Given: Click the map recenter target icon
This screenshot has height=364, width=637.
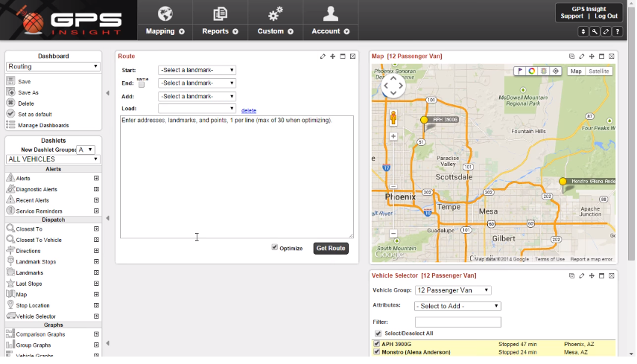Looking at the screenshot, I should 555,71.
